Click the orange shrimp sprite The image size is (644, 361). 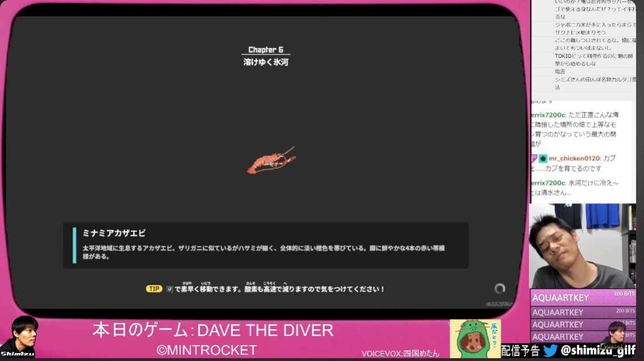[x=271, y=160]
